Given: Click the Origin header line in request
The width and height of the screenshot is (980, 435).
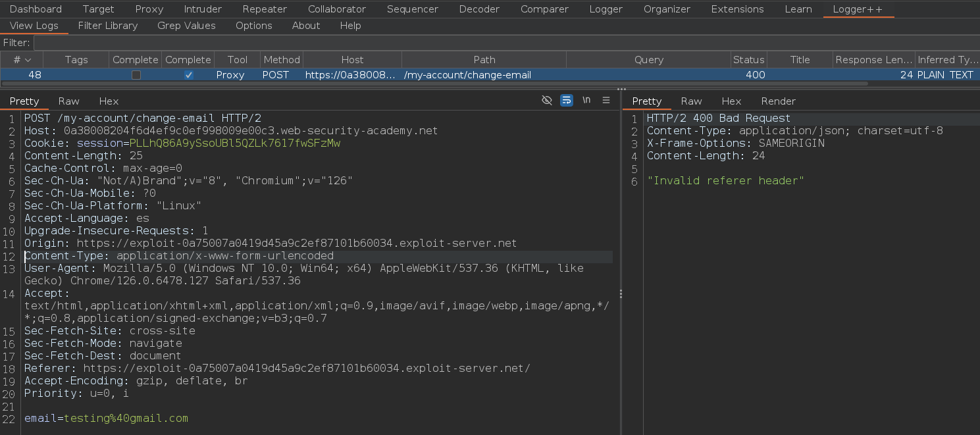Looking at the screenshot, I should pos(271,243).
